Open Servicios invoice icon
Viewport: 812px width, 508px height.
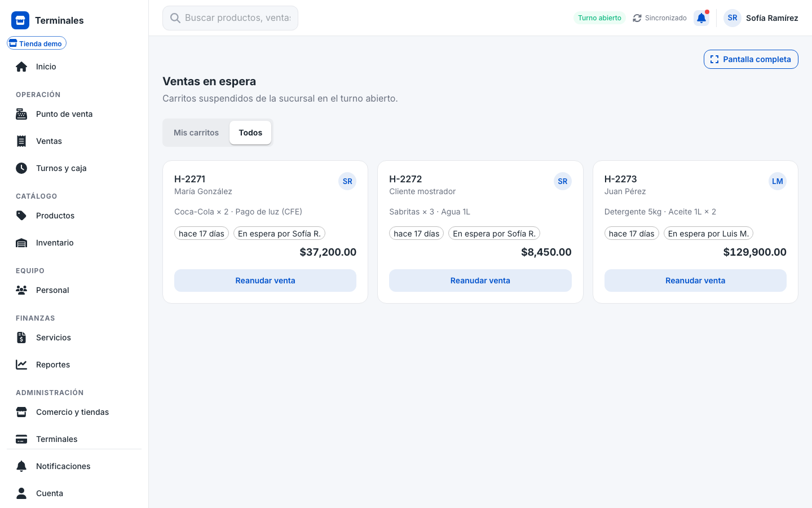coord(21,338)
